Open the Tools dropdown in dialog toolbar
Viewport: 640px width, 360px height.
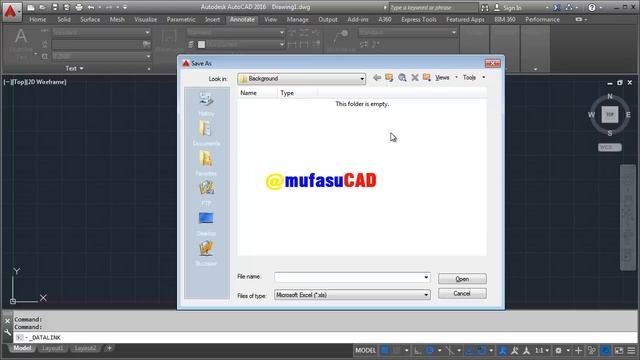(x=474, y=78)
